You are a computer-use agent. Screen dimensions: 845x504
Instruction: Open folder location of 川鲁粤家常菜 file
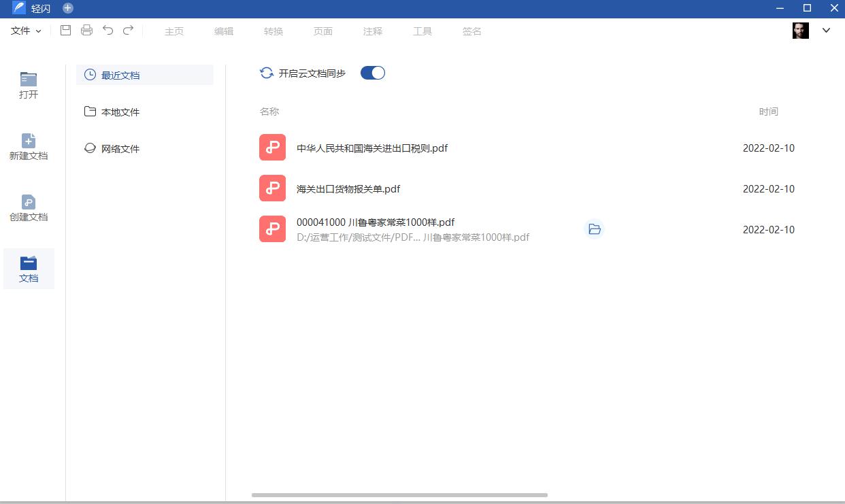(594, 229)
